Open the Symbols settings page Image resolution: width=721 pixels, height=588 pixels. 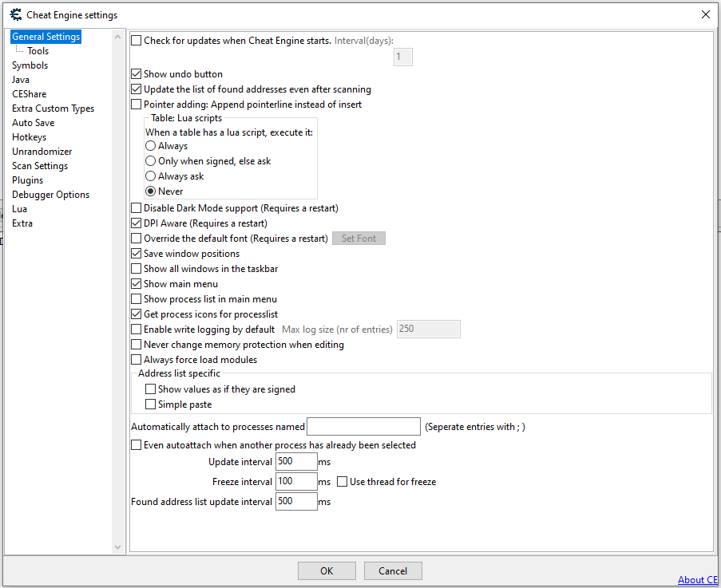point(30,65)
